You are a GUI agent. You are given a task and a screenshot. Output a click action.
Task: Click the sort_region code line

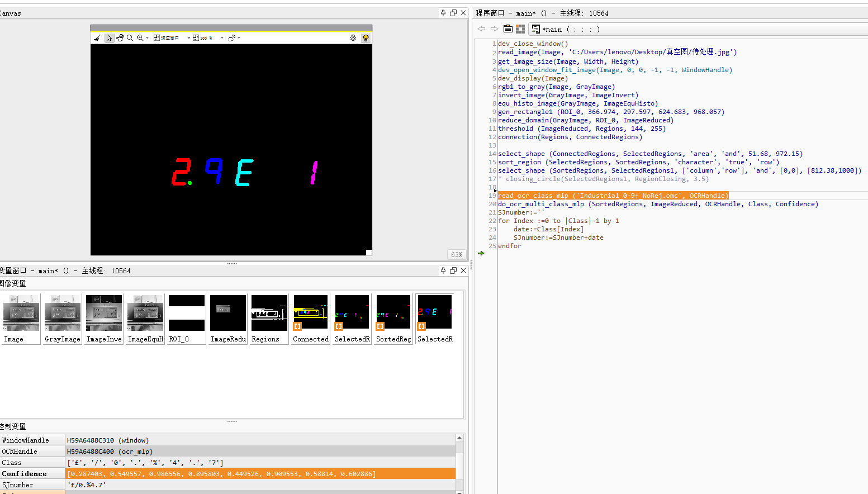[639, 162]
